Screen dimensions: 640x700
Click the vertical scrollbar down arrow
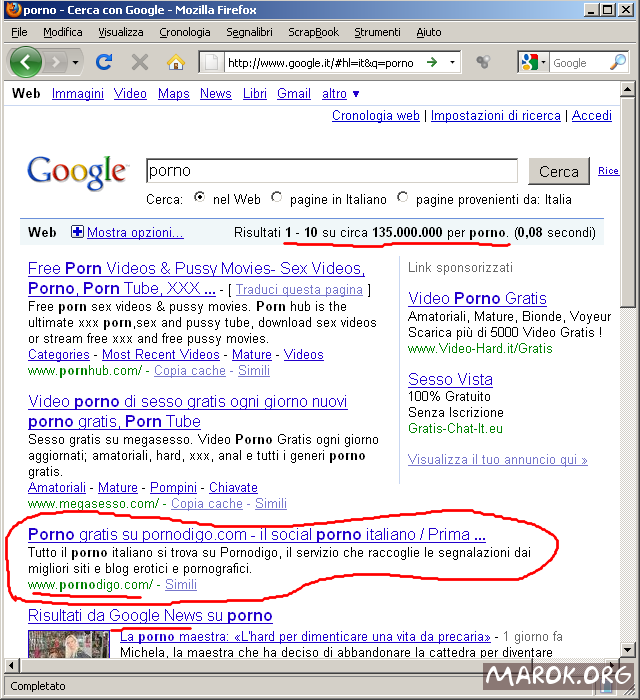[628, 650]
